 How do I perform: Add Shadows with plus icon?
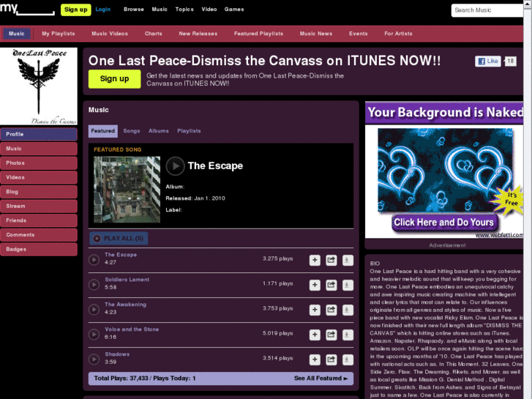pos(315,359)
